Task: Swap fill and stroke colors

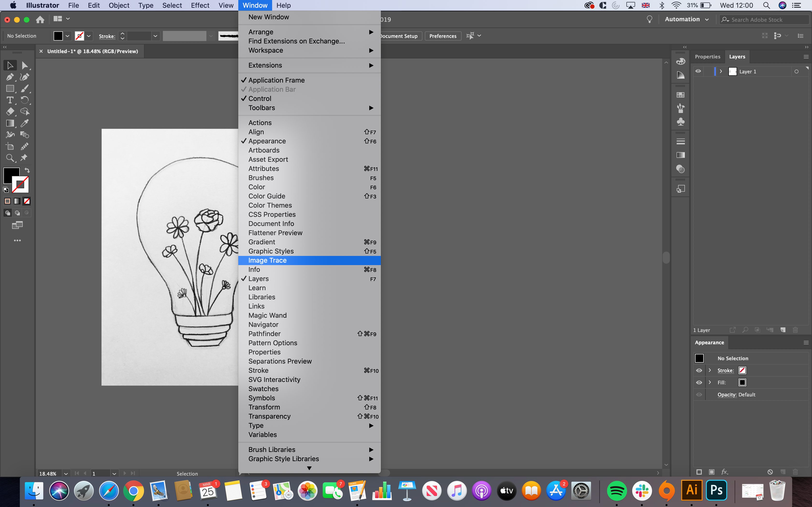Action: click(27, 170)
